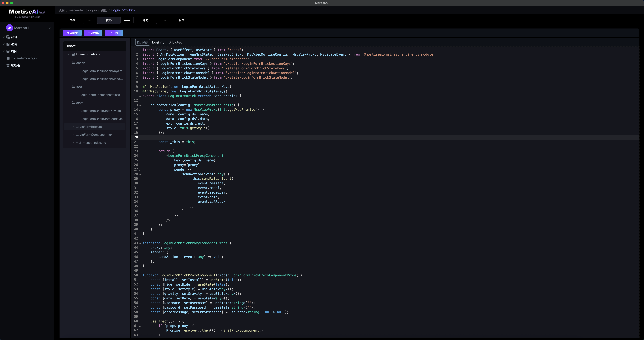644x340 pixels.
Task: Switch to the 测试 tab
Action: (x=145, y=20)
